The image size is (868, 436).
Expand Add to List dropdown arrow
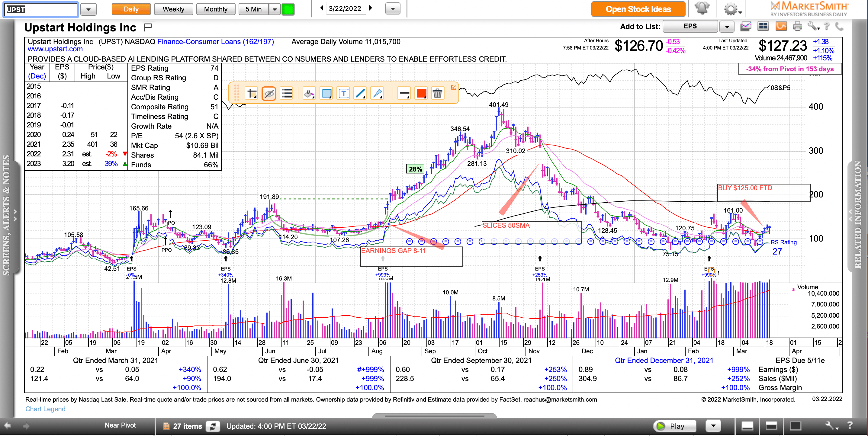pos(727,26)
